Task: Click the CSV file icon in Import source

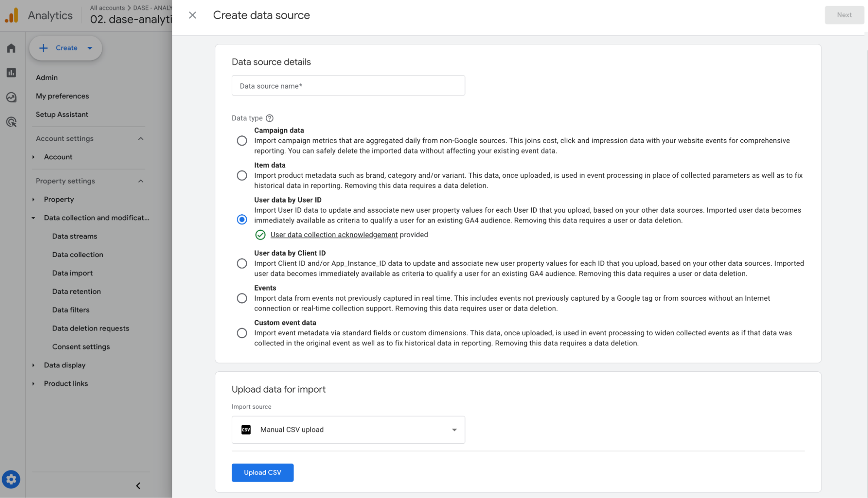Action: (x=246, y=429)
